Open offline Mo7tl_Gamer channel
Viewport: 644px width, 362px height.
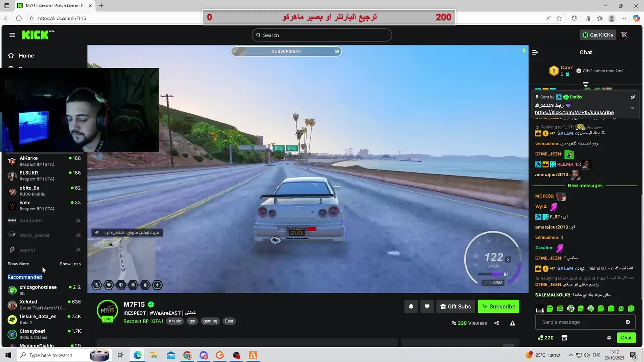(x=44, y=235)
